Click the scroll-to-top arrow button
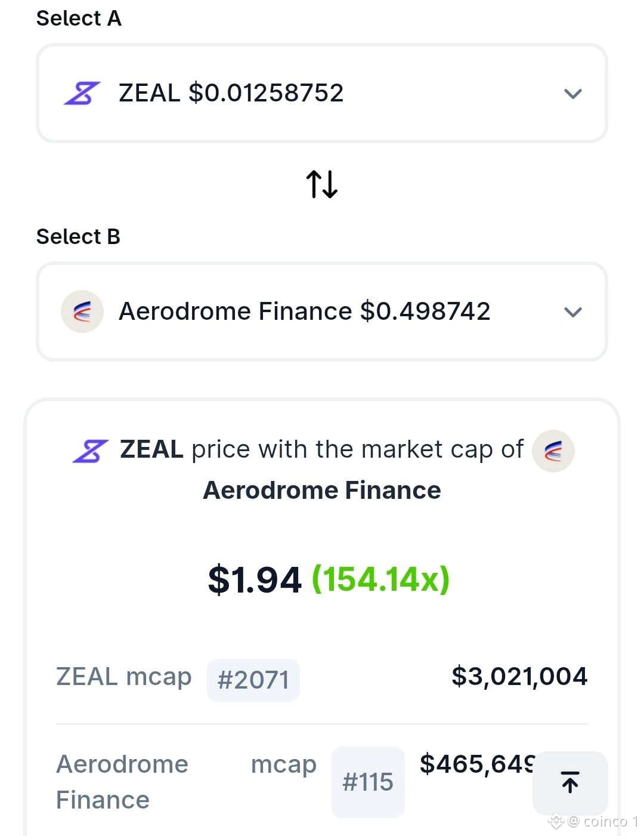This screenshot has height=836, width=644. point(570,782)
